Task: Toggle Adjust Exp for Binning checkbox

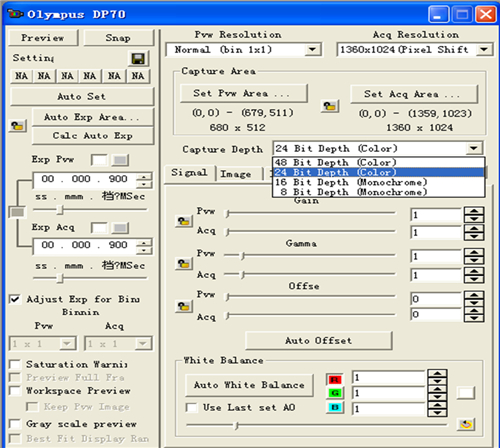Action: point(15,299)
